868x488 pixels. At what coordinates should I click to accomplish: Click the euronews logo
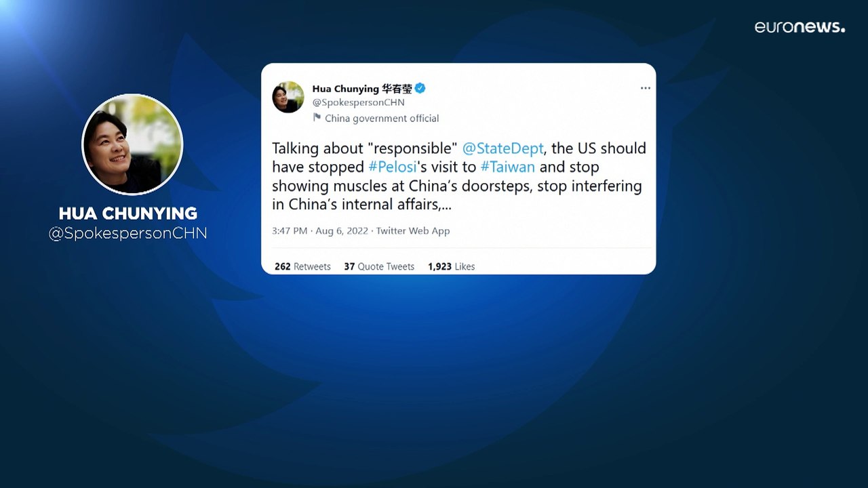(x=800, y=27)
